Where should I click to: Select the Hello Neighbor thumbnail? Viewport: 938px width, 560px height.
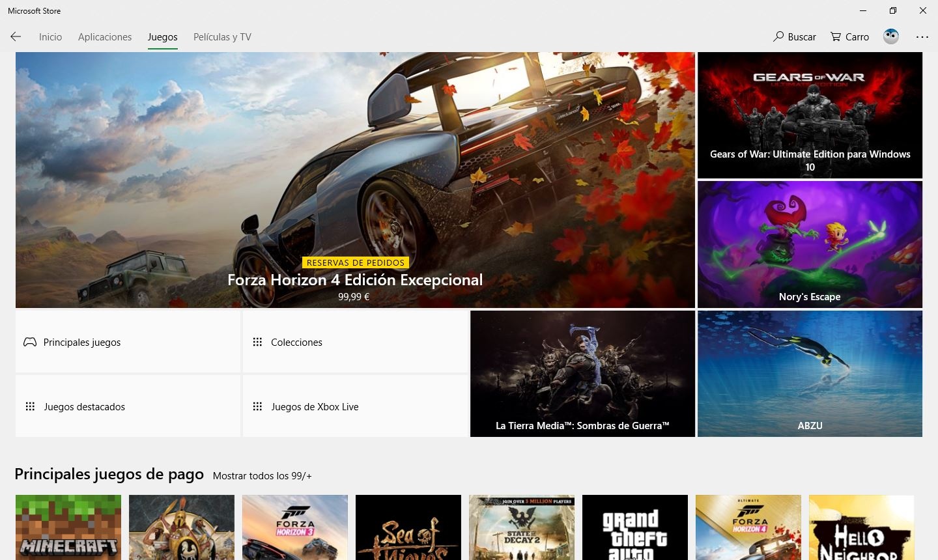(862, 527)
